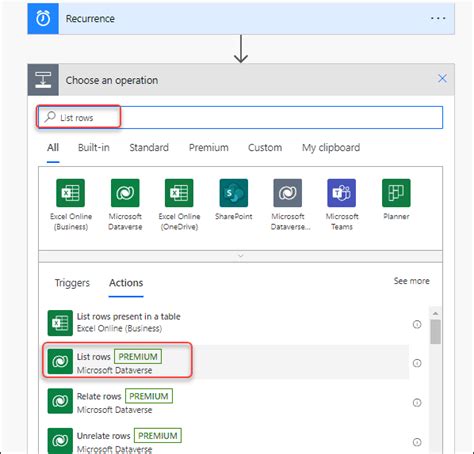This screenshot has height=454, width=474.
Task: Click the Dataverse icon beside List rows
Action: click(x=60, y=362)
